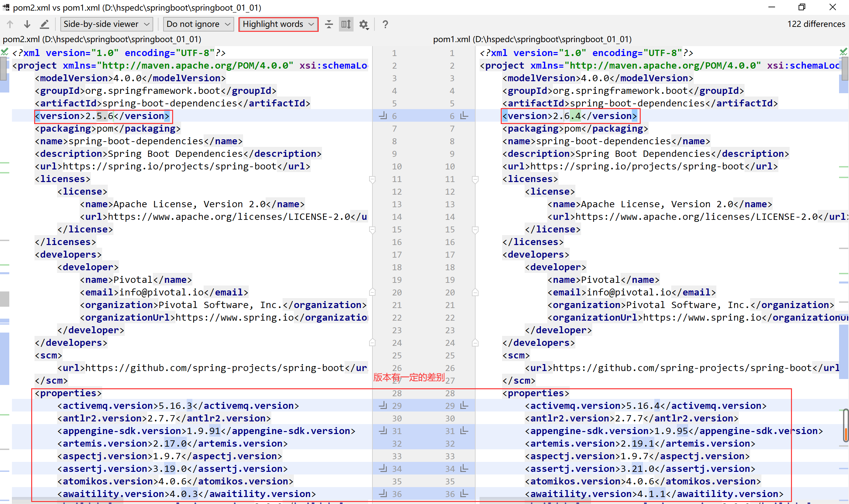Viewport: 849px width, 504px height.
Task: Click the 122 differences counter
Action: [816, 24]
